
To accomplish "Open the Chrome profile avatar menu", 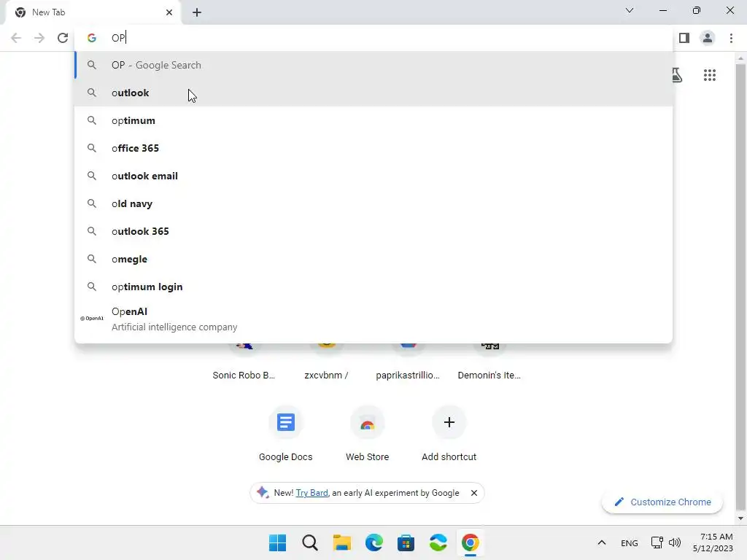I will tap(708, 38).
